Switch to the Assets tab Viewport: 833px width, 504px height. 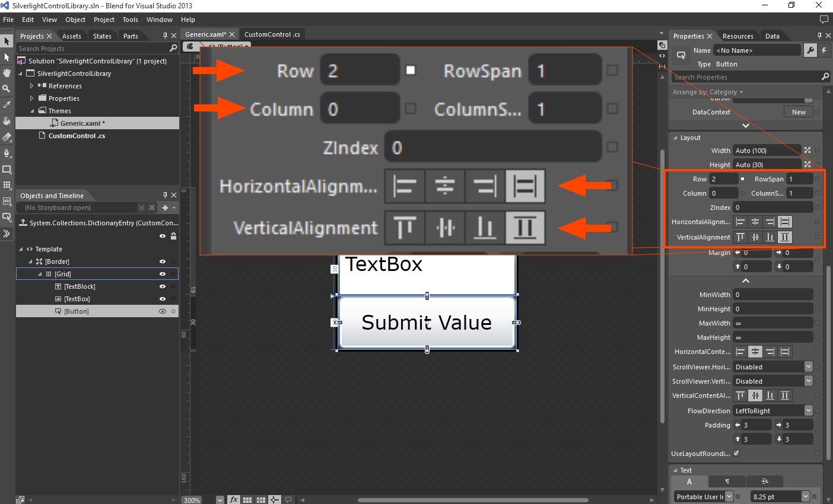point(71,36)
